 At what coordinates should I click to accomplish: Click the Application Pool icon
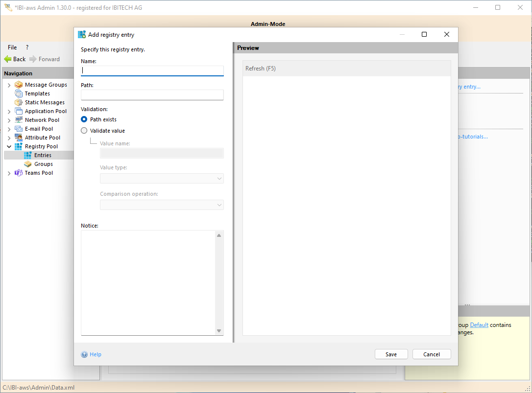coord(19,111)
